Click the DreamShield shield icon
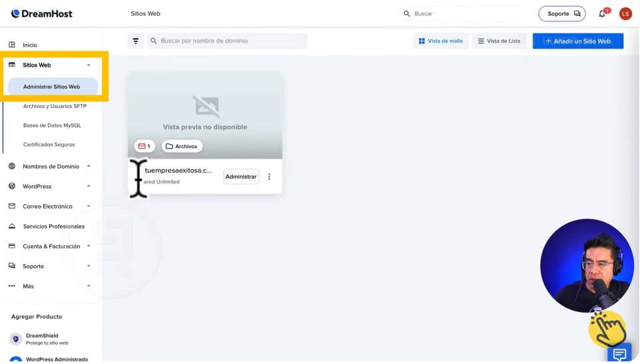Screen dimensions: 640x364 point(15,339)
